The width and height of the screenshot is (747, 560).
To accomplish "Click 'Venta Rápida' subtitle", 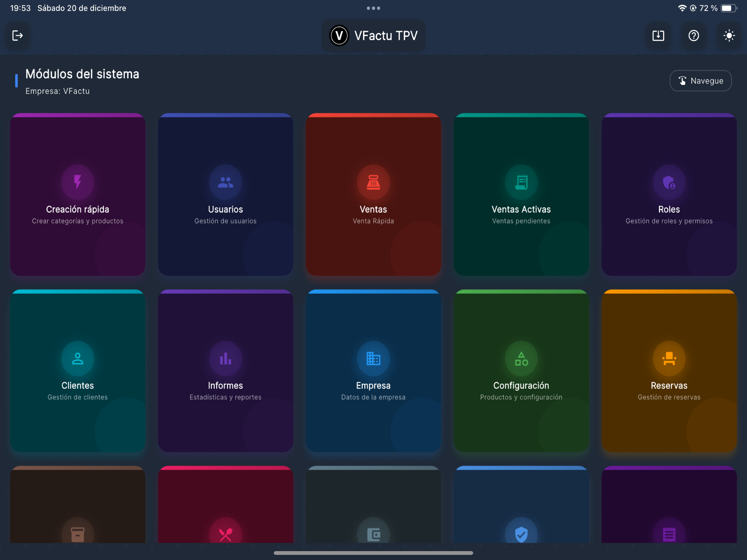I will pyautogui.click(x=373, y=221).
